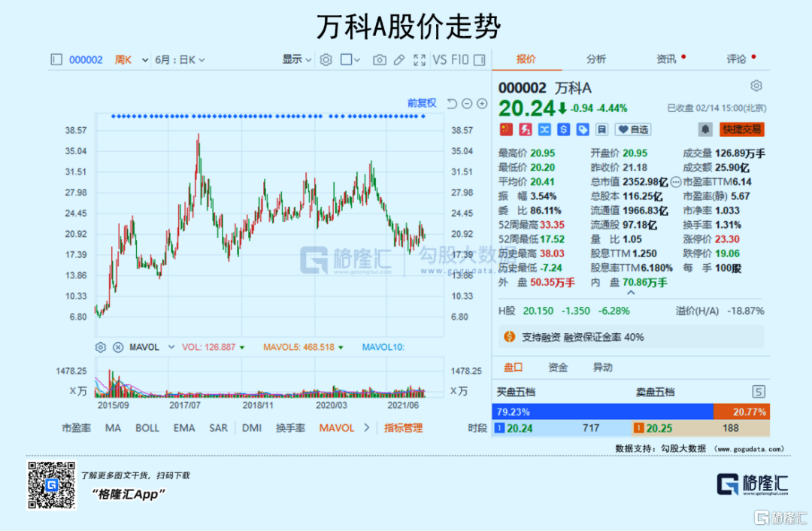
Task: Click bid level 1 price 20.24
Action: click(x=520, y=429)
